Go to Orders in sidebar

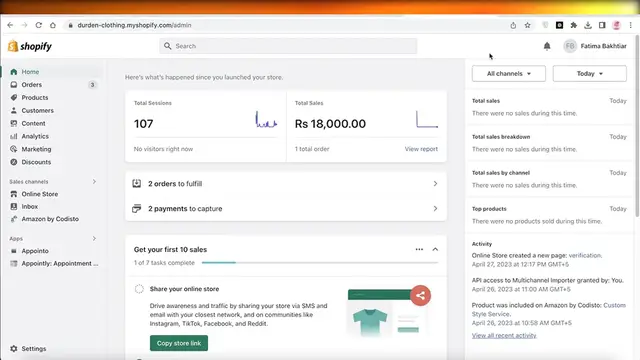32,84
